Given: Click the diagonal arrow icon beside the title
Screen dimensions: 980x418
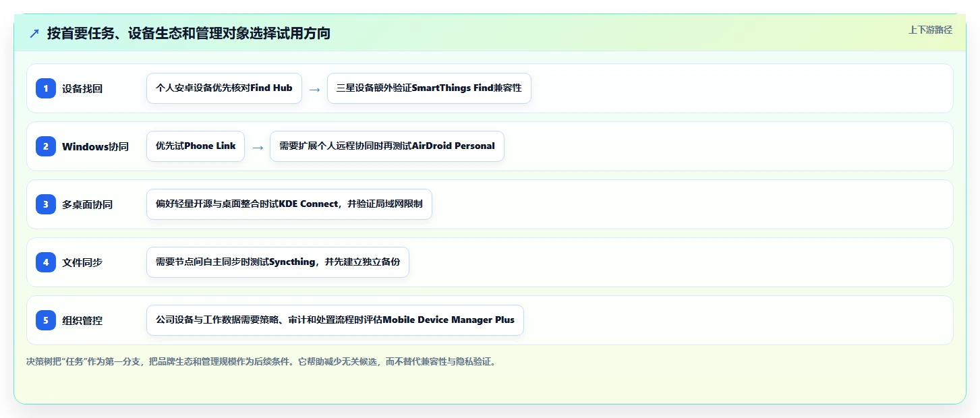Looking at the screenshot, I should click(34, 33).
